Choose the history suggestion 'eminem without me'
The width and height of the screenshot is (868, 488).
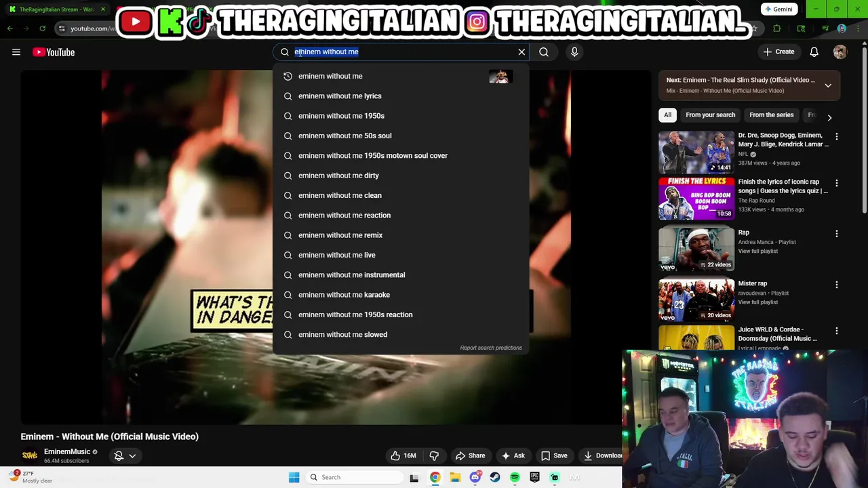pyautogui.click(x=401, y=76)
